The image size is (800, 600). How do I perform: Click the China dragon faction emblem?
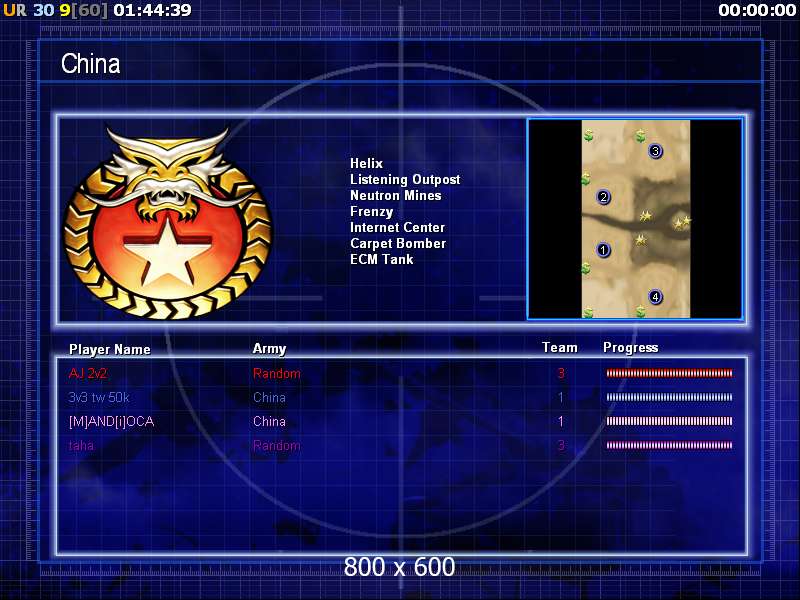(168, 223)
